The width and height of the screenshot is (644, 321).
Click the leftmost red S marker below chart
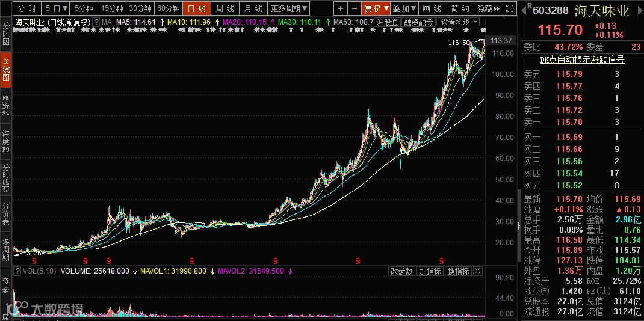[34, 261]
